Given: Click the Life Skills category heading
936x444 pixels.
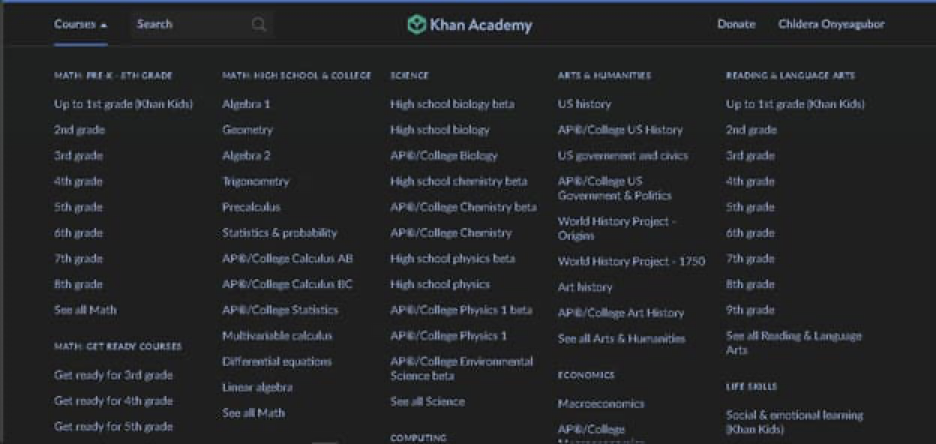Looking at the screenshot, I should 752,386.
